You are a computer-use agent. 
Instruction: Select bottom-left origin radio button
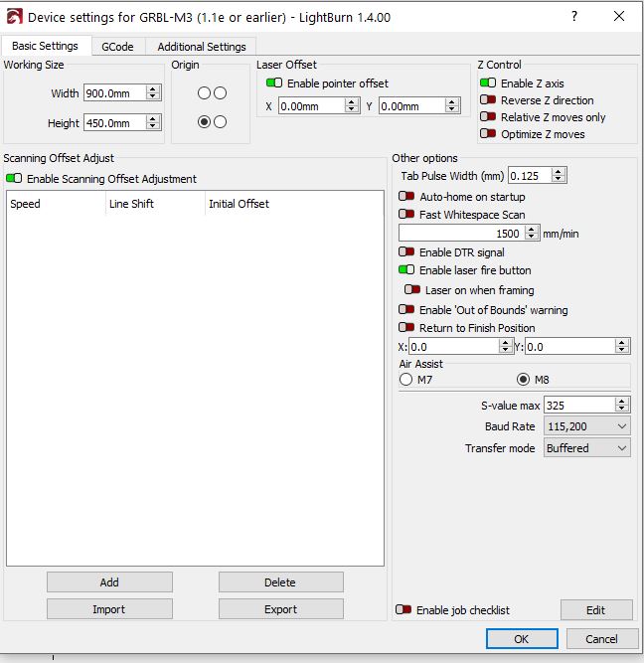pyautogui.click(x=205, y=122)
